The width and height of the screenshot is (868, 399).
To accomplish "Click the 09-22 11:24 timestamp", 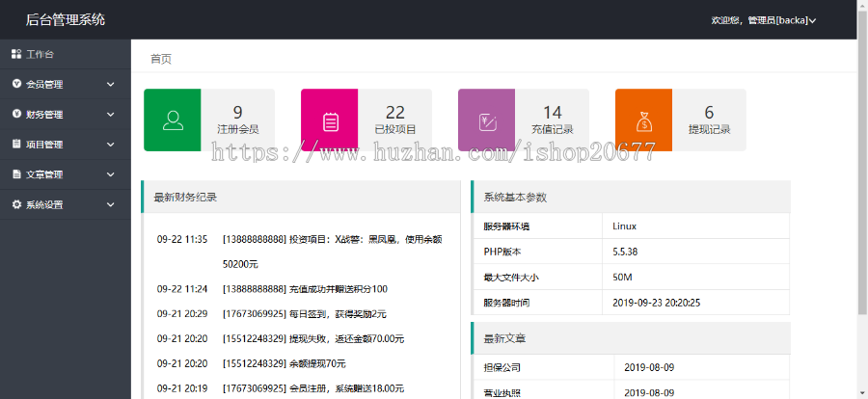I will (x=182, y=289).
